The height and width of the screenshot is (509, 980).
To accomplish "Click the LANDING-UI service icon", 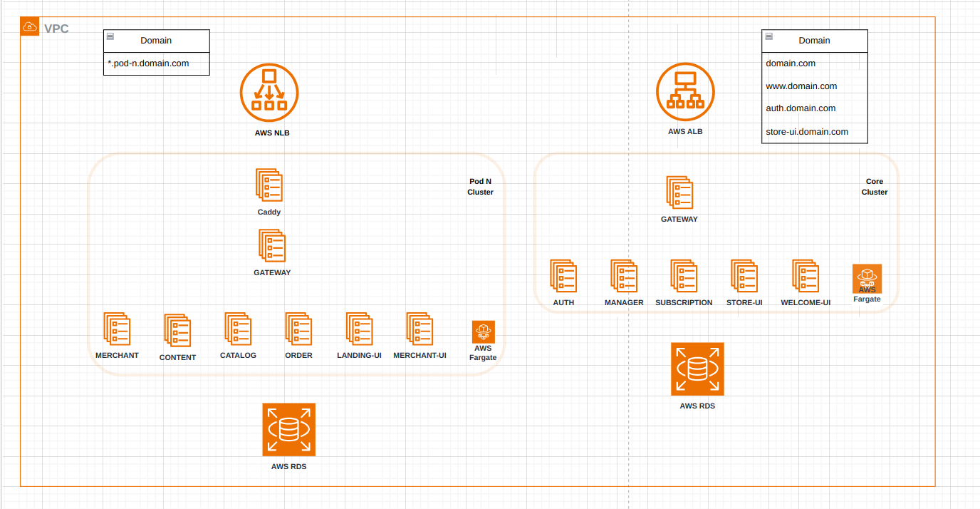I will point(359,329).
